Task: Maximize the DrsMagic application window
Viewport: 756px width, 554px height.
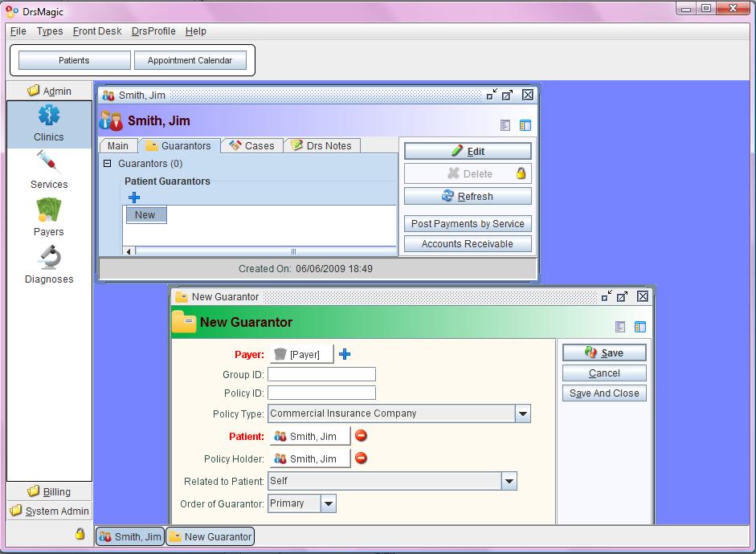Action: (x=706, y=8)
